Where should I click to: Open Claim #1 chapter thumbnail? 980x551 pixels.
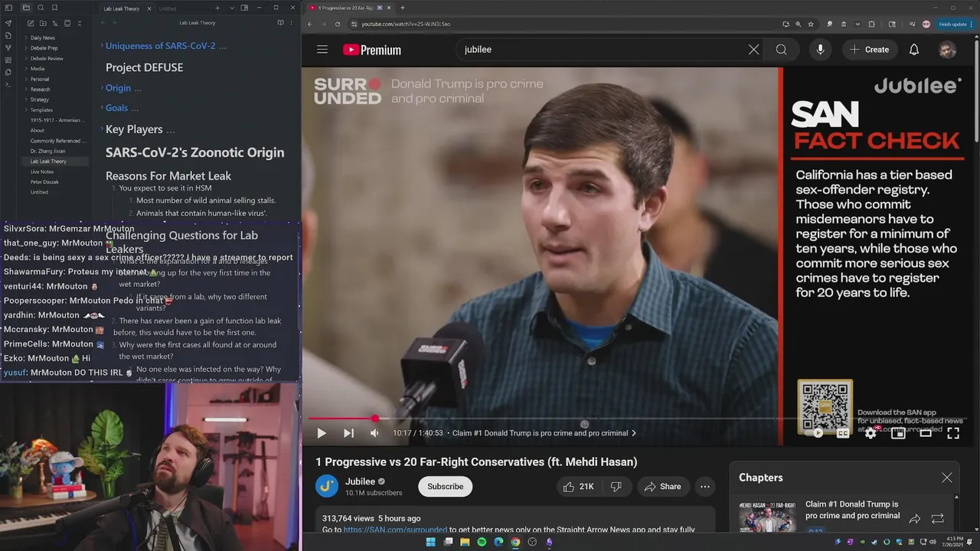coord(768,517)
